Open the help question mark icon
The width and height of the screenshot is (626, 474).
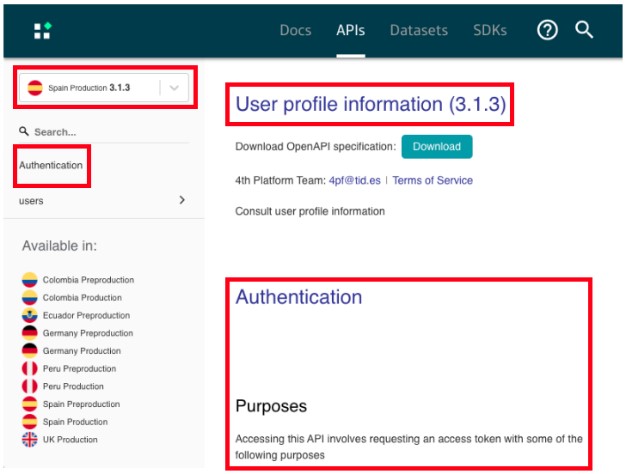click(547, 30)
